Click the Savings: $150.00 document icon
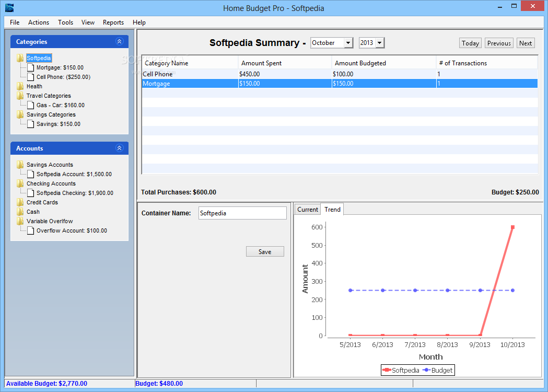548x392 pixels. pyautogui.click(x=31, y=124)
